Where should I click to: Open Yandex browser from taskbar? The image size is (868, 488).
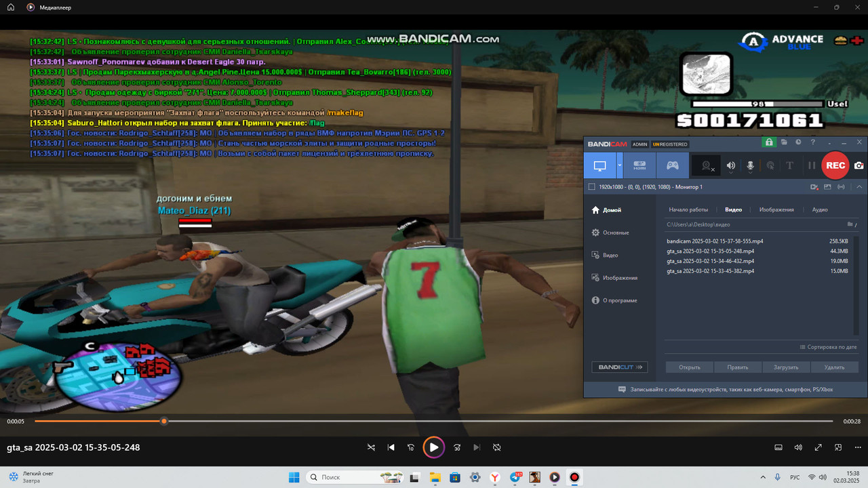496,477
